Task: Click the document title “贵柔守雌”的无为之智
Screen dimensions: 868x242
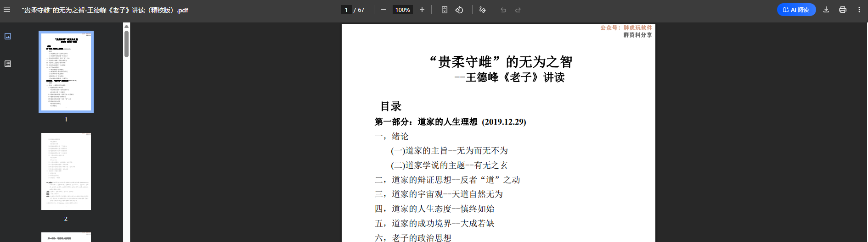Action: click(501, 61)
